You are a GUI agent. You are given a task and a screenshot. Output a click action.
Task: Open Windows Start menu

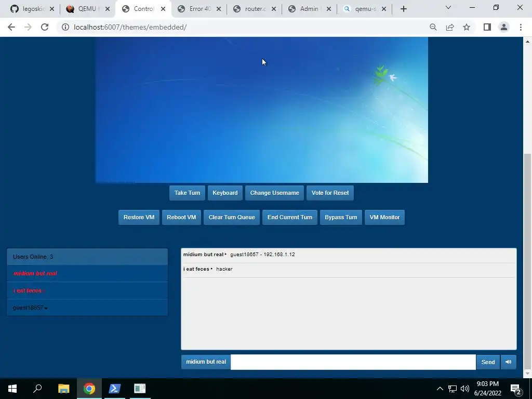(x=12, y=389)
